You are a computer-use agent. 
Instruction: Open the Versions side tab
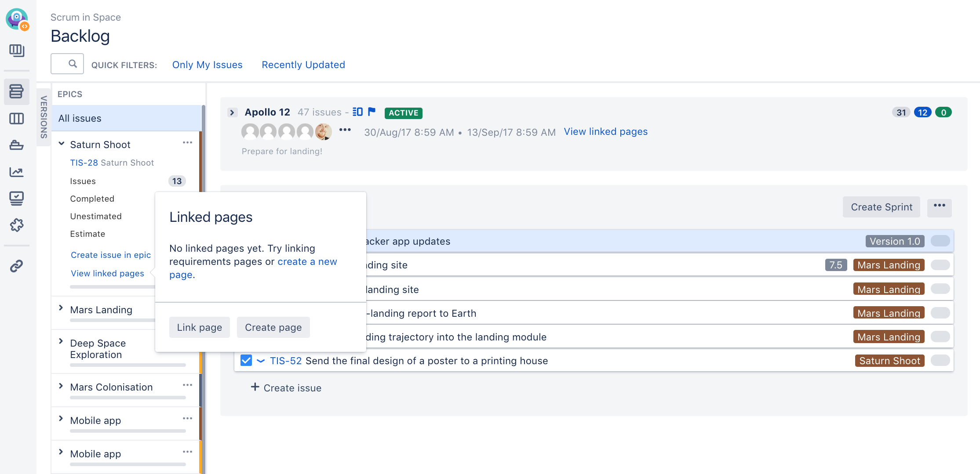[x=44, y=117]
